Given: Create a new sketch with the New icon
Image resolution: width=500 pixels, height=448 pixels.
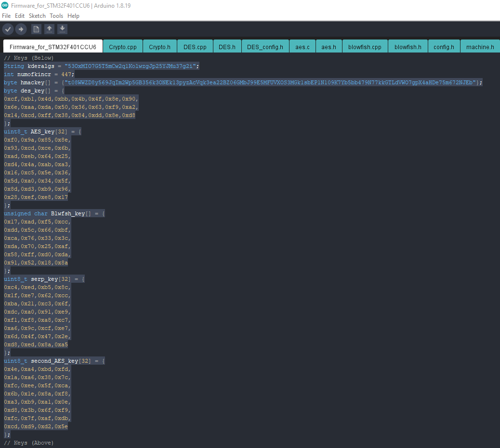Looking at the screenshot, I should click(36, 29).
